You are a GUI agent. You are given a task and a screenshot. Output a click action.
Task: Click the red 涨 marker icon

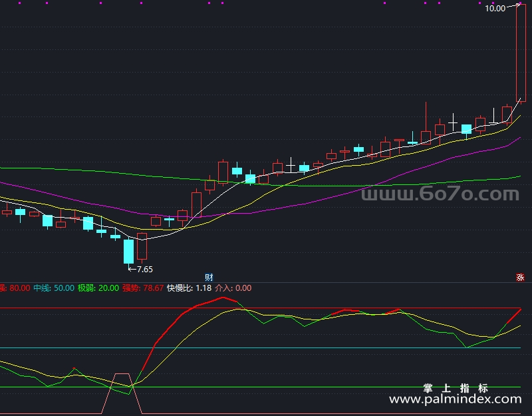(520, 277)
